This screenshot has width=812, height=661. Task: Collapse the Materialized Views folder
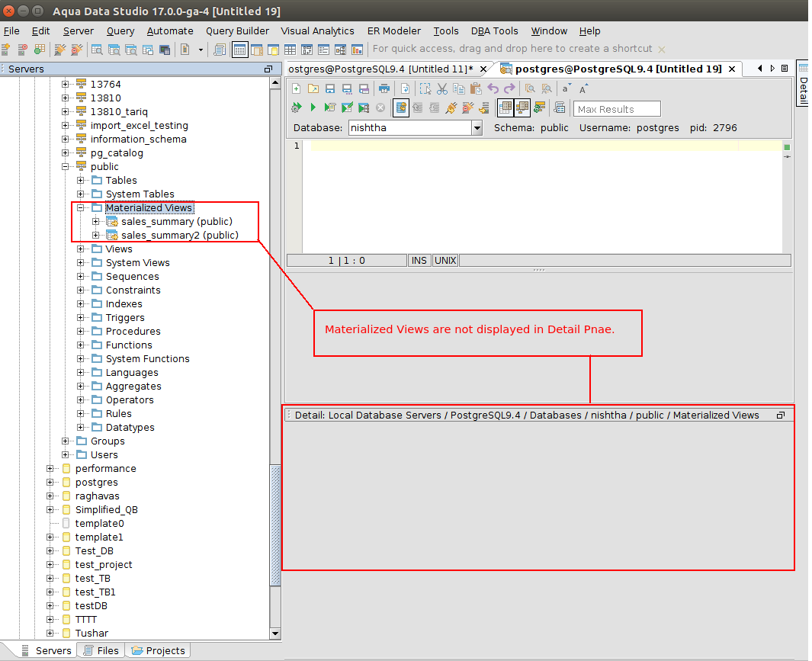(x=80, y=207)
